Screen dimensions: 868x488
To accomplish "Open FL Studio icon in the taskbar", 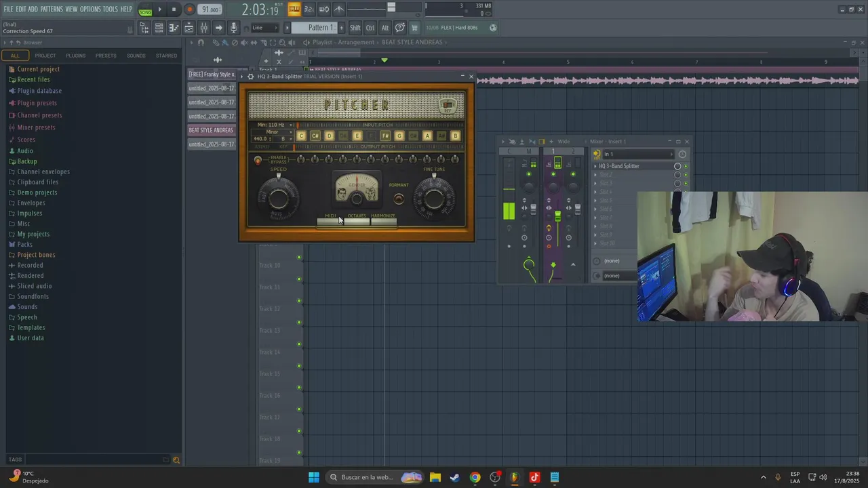I will coord(515,477).
